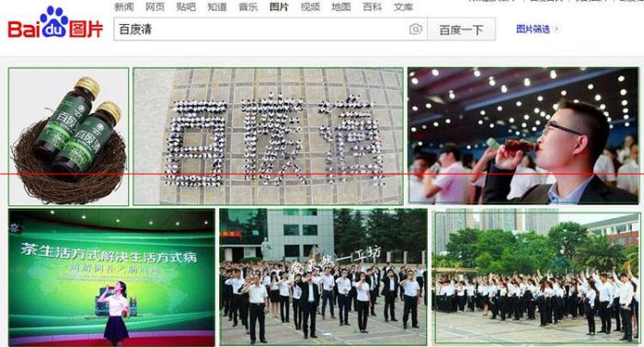Open the 视频 tab
Screen dimensions: 644x347
pyautogui.click(x=310, y=6)
